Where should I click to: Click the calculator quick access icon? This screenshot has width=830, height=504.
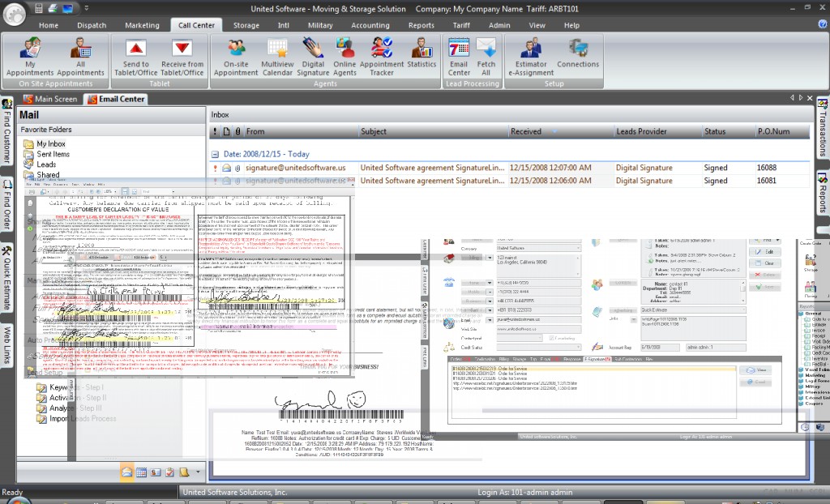pyautogui.click(x=39, y=8)
